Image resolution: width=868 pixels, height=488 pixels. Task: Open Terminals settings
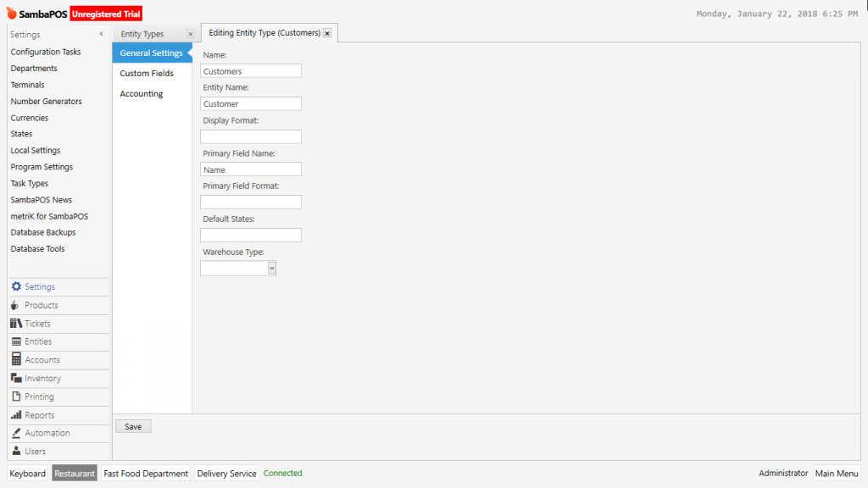pyautogui.click(x=28, y=85)
